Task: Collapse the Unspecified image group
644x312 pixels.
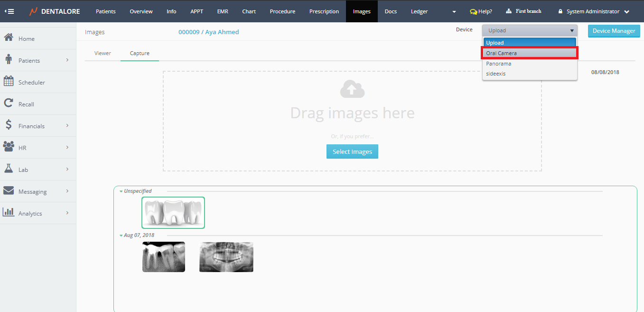Action: click(x=121, y=191)
